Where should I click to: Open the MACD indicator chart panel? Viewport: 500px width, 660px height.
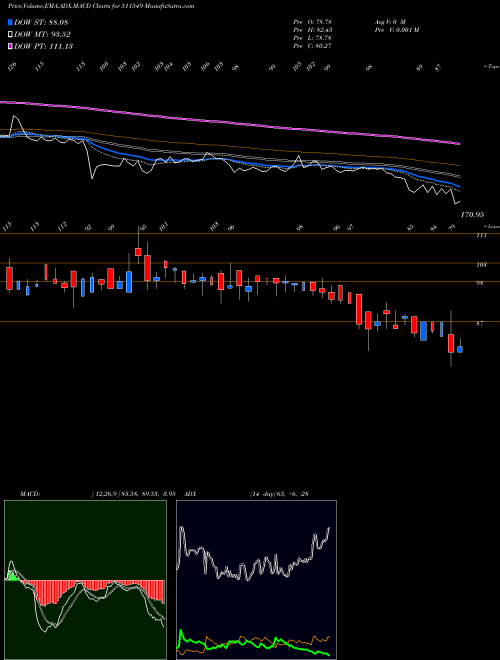(x=85, y=580)
